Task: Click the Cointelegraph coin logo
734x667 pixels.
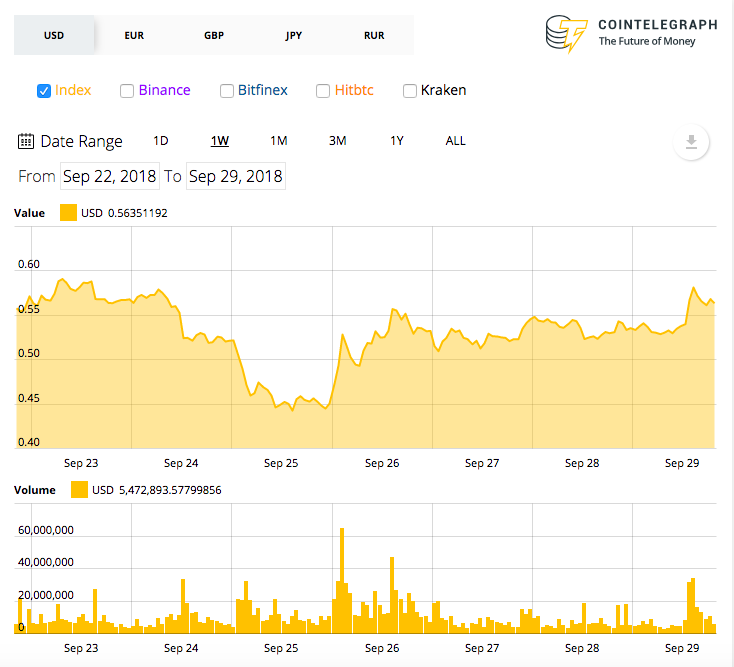Action: 565,33
